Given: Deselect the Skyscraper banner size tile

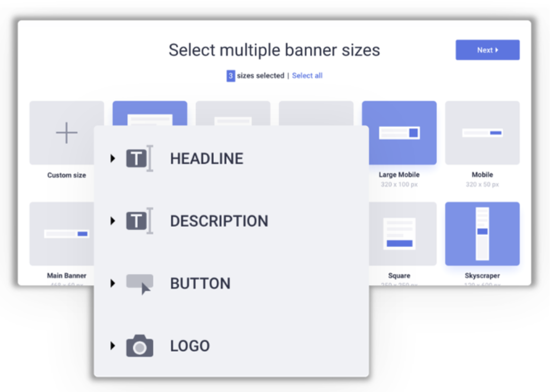Looking at the screenshot, I should (x=482, y=234).
